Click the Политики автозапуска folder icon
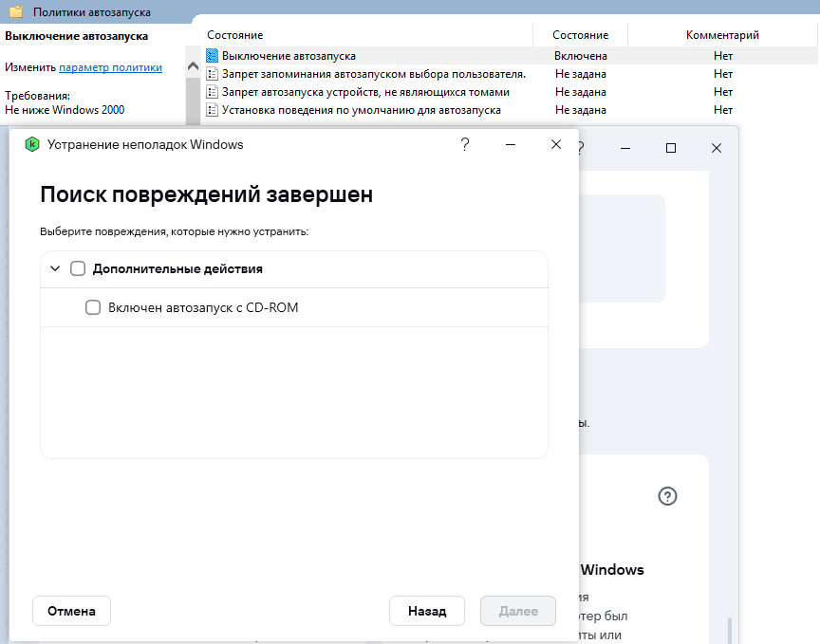The height and width of the screenshot is (644, 820). pyautogui.click(x=16, y=11)
